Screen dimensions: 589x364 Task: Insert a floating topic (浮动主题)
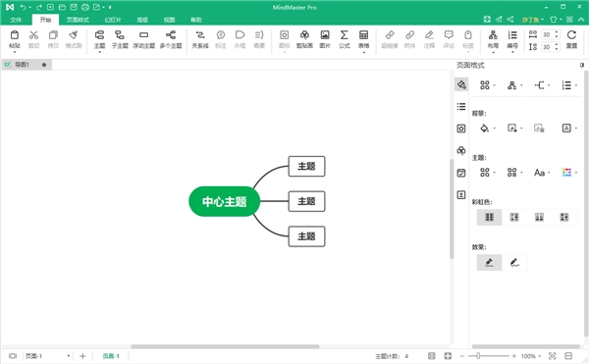point(143,39)
